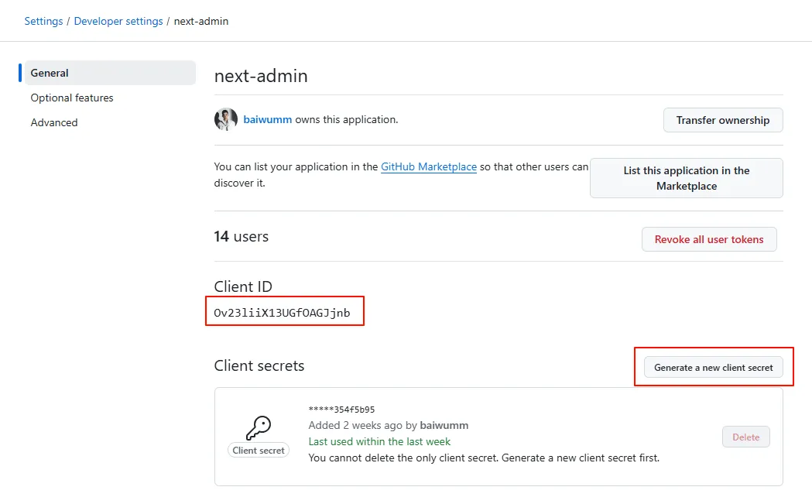Click the Client secret badge label

coord(259,451)
